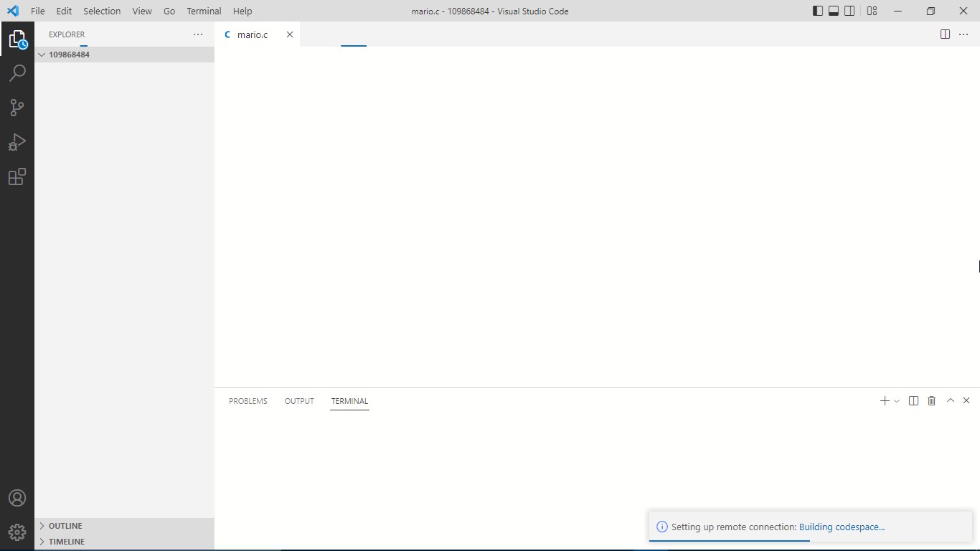Create a new terminal with the plus icon
Screen dimensions: 980x551
point(884,400)
